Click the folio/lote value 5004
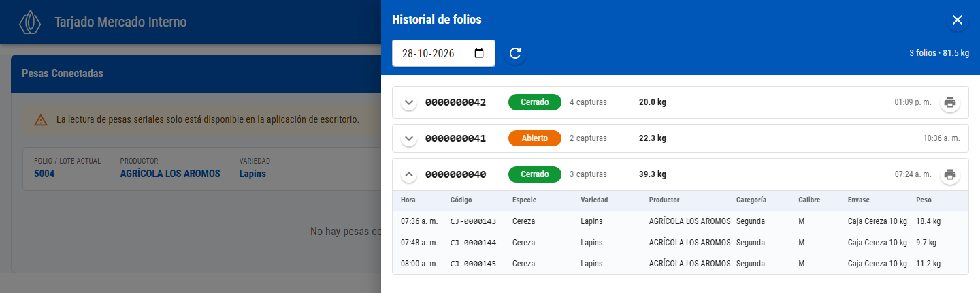The image size is (980, 293). 44,174
